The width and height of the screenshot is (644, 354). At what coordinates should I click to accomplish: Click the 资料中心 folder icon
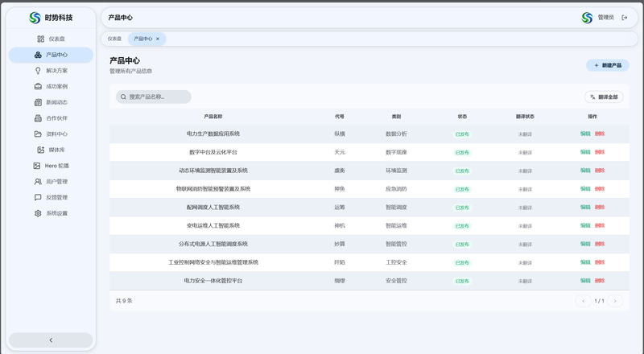point(38,134)
